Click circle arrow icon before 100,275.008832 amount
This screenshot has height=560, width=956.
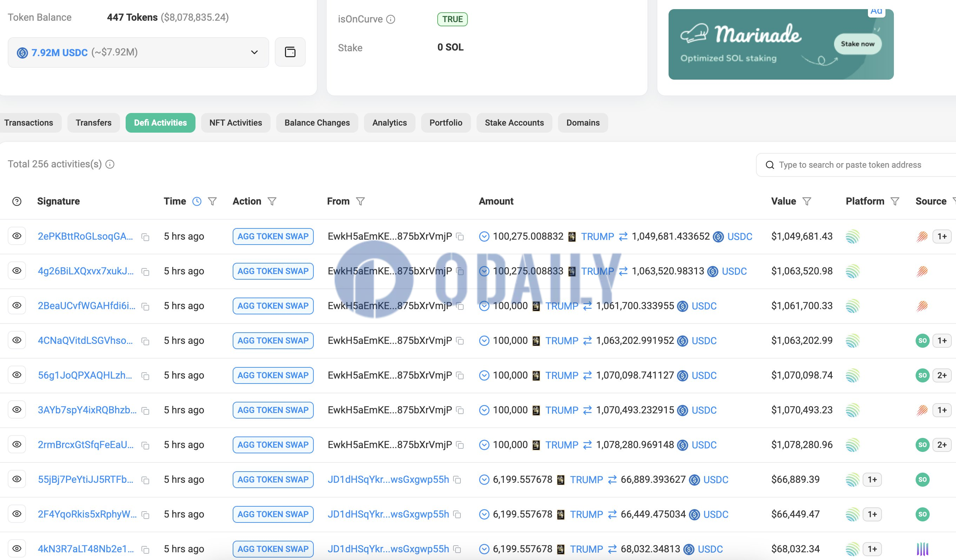484,236
